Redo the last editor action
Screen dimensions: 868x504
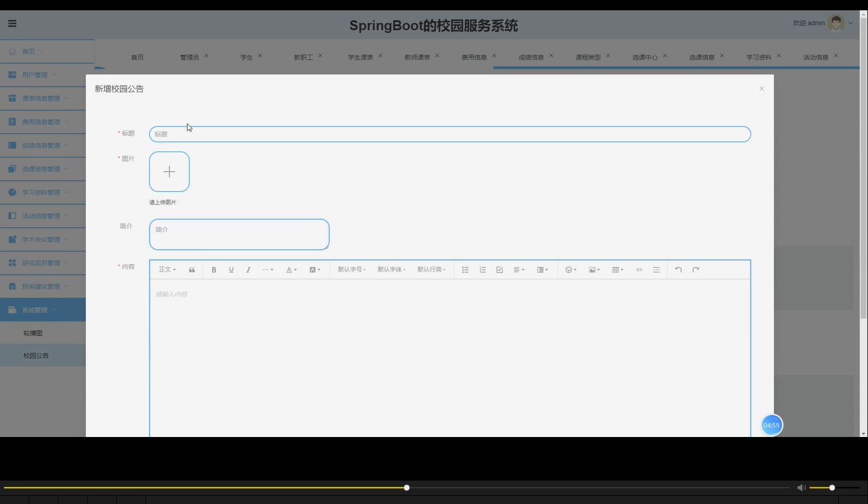click(696, 270)
